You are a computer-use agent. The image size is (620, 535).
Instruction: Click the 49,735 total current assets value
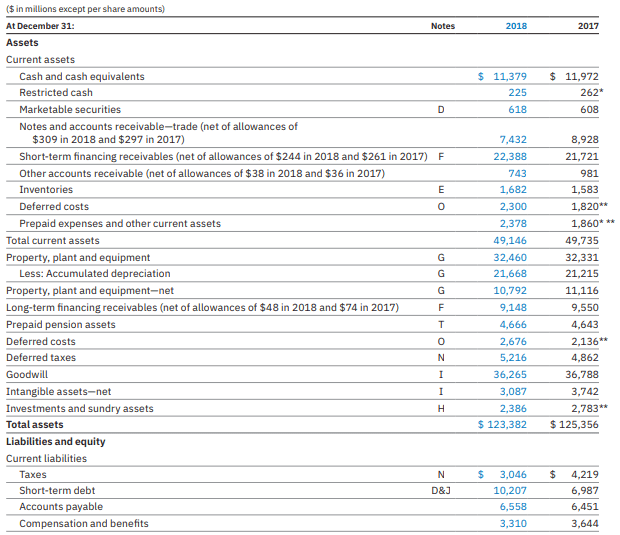582,241
